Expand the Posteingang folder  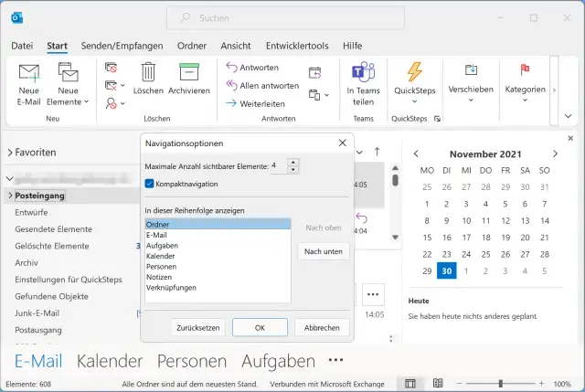tap(10, 195)
